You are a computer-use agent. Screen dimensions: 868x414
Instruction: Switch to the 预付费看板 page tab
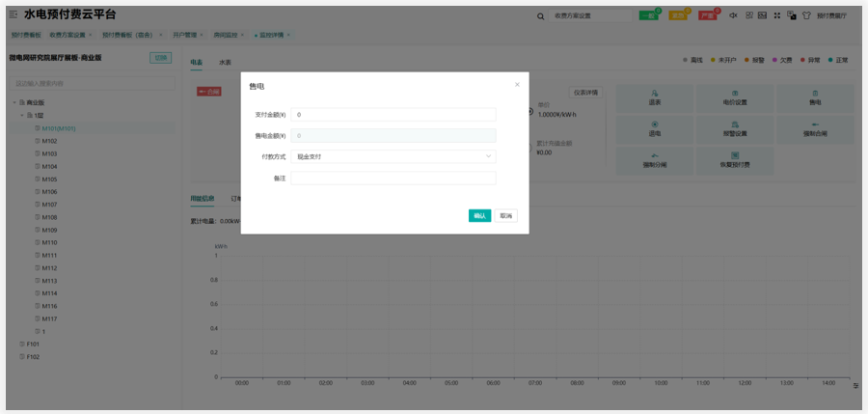click(27, 35)
